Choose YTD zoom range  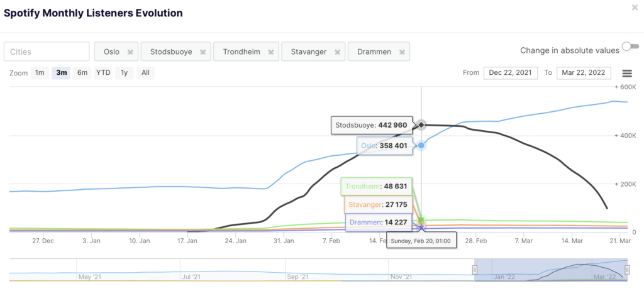coord(103,73)
